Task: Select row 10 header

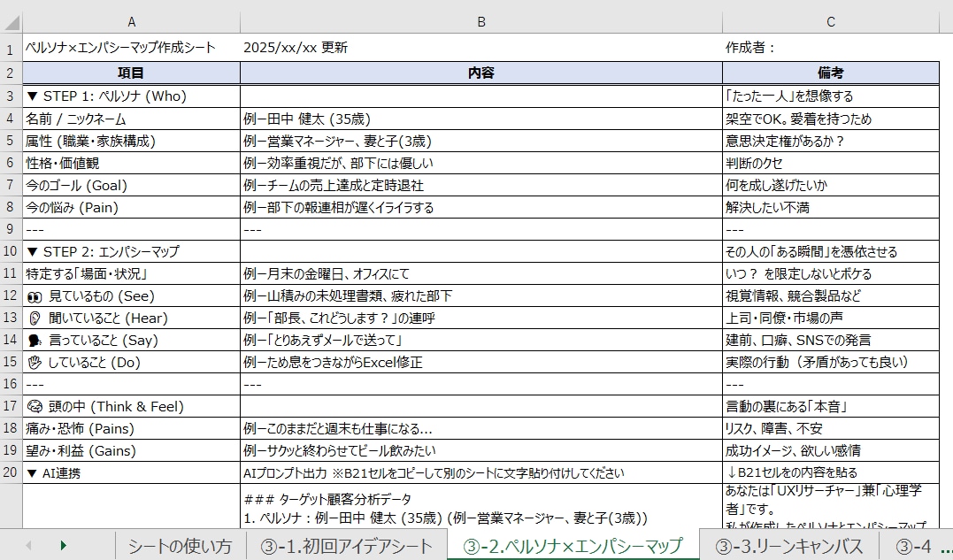Action: [x=11, y=251]
